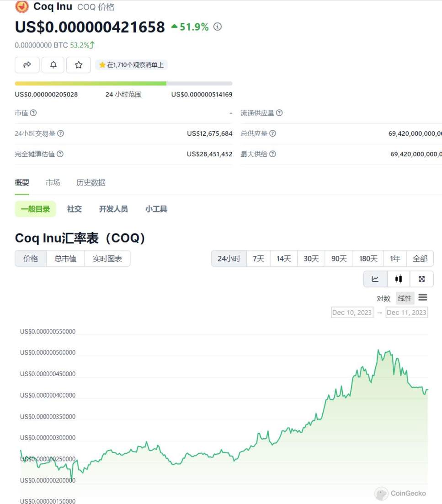Open the chart hamburger menu
Viewport: 442px width, 504px height.
(423, 298)
